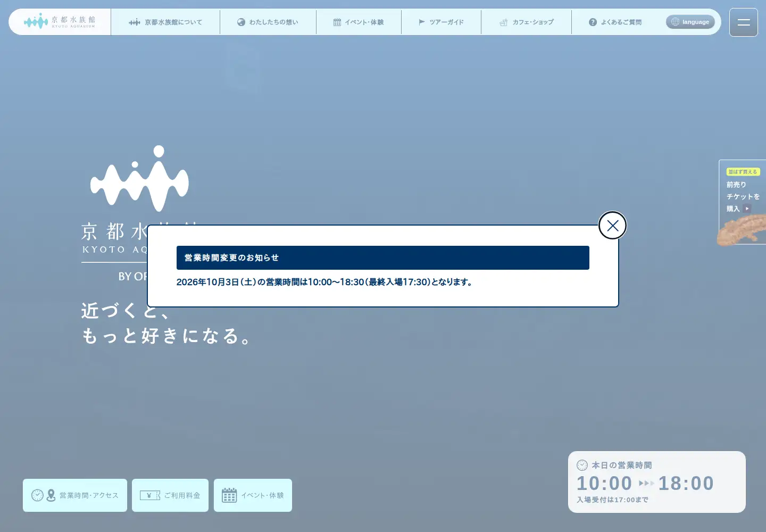Open ツアーガイド menu item

click(x=442, y=22)
